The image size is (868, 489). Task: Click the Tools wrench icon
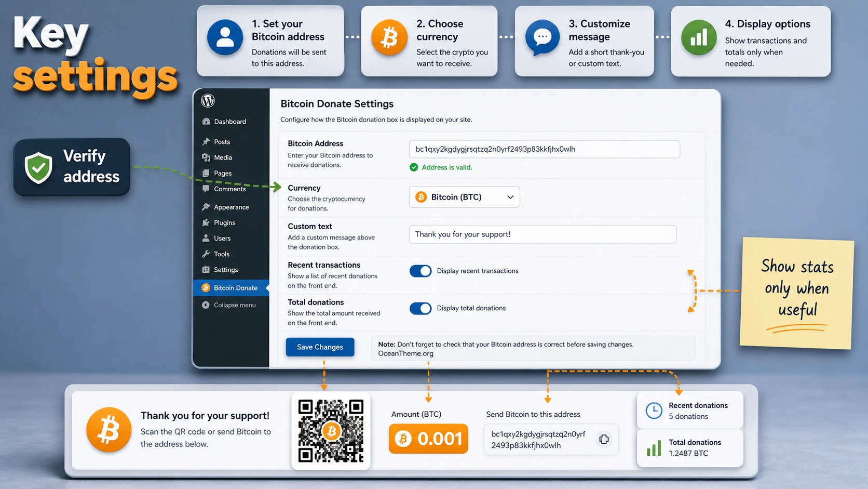click(x=206, y=254)
